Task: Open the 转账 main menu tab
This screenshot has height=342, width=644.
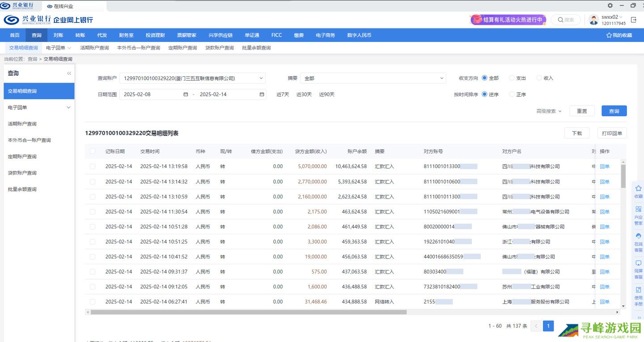Action: pyautogui.click(x=80, y=35)
